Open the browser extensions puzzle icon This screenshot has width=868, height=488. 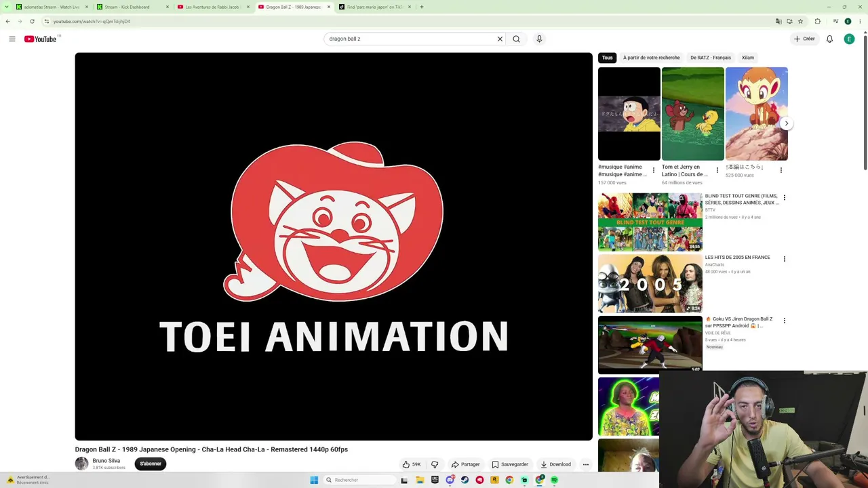click(x=818, y=21)
